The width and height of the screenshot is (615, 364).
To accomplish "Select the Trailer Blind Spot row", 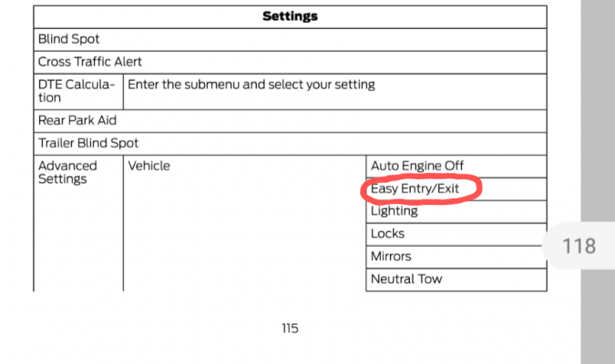I will 290,144.
